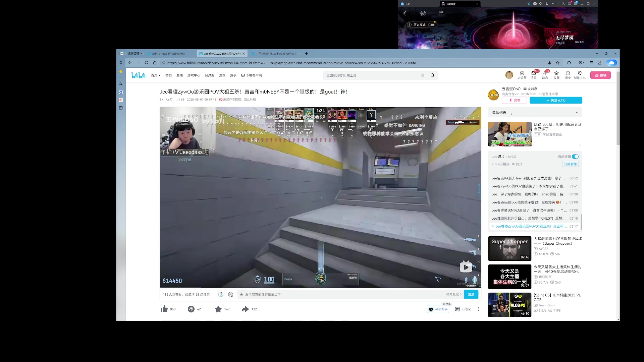Click the browser reload icon
Screen dimensions: 644x362
coord(146,63)
